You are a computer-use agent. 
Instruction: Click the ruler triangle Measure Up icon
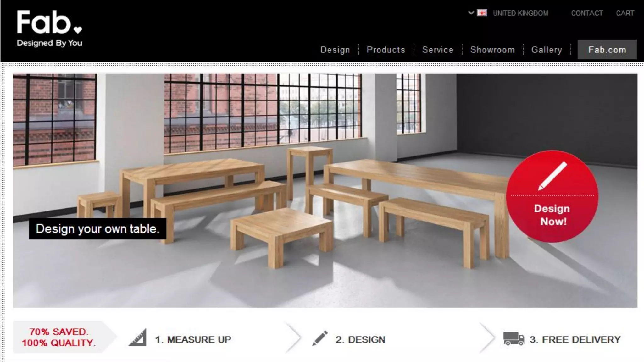click(138, 338)
